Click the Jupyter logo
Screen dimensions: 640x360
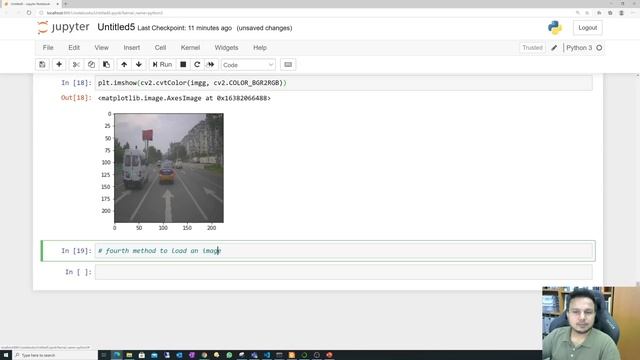[63, 27]
